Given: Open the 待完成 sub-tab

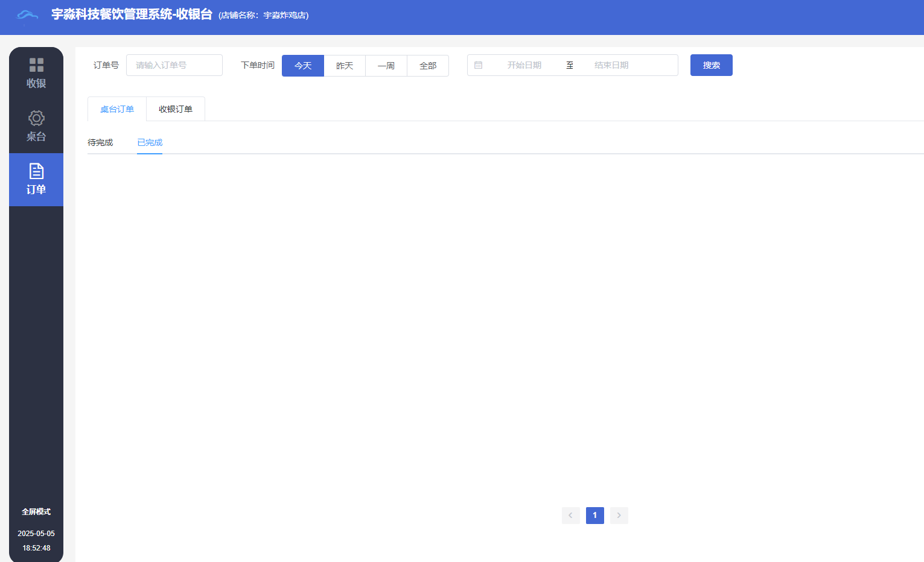Looking at the screenshot, I should click(100, 142).
